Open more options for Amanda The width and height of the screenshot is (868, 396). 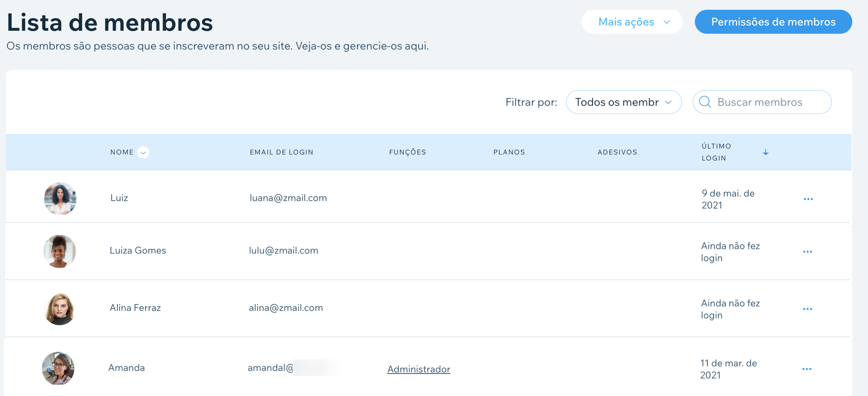[807, 369]
